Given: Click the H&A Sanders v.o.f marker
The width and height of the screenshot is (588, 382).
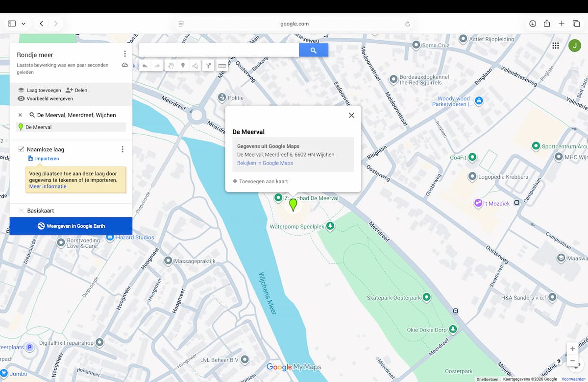Looking at the screenshot, I should [553, 297].
